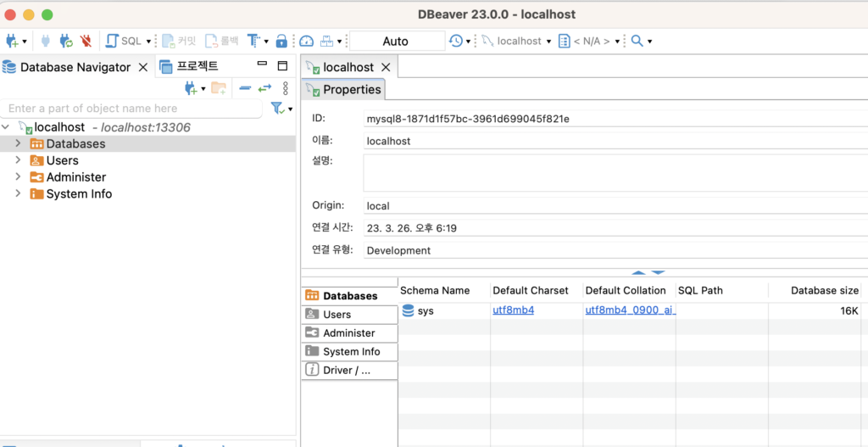Click the 설명 description text area
This screenshot has height=447, width=868.
click(615, 173)
